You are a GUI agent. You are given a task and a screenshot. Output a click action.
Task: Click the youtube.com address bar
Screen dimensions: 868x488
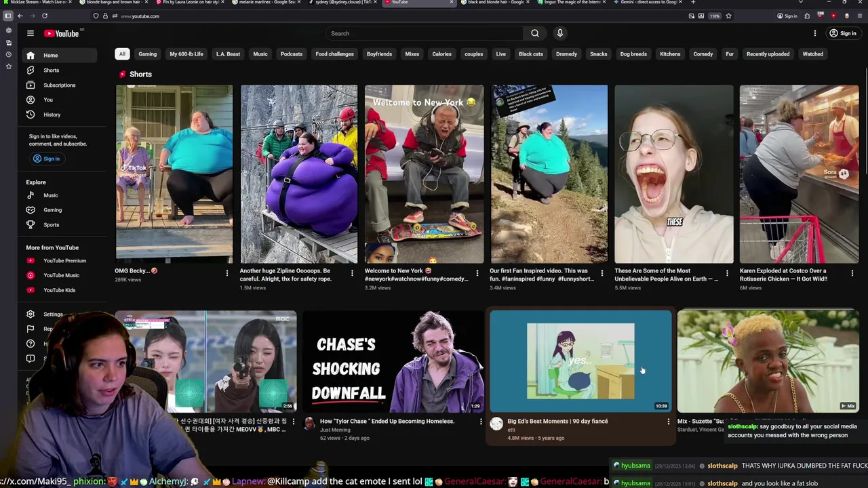pos(400,16)
